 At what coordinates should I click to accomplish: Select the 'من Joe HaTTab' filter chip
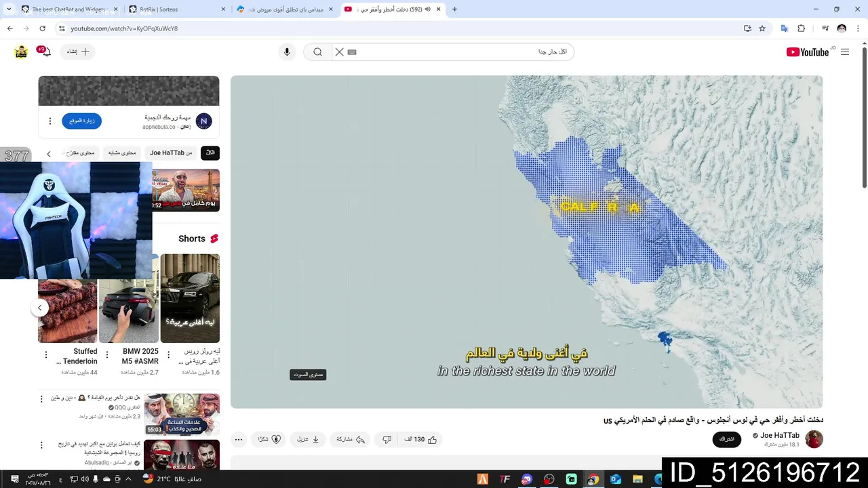[172, 153]
